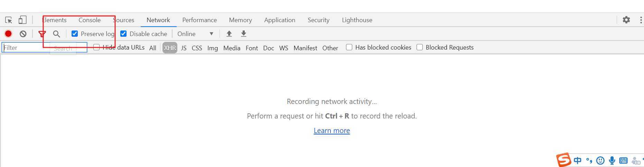This screenshot has height=167, width=644.
Task: Clear the network log with the ban icon
Action: pyautogui.click(x=23, y=34)
